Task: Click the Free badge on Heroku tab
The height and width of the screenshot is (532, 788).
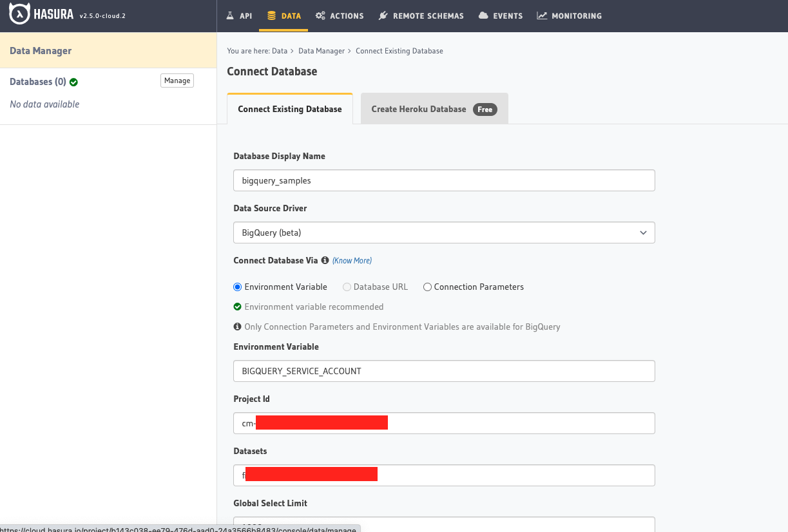Action: pos(485,109)
